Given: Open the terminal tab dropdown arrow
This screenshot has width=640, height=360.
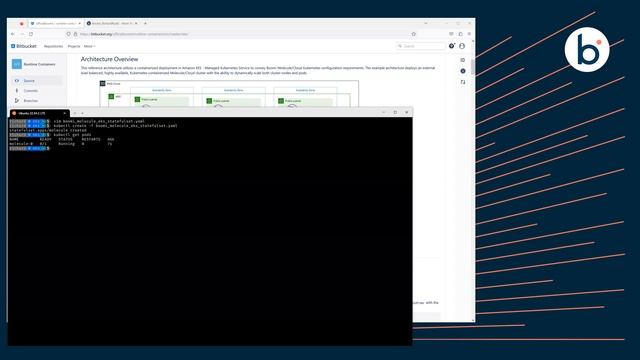Looking at the screenshot, I should click(x=82, y=113).
